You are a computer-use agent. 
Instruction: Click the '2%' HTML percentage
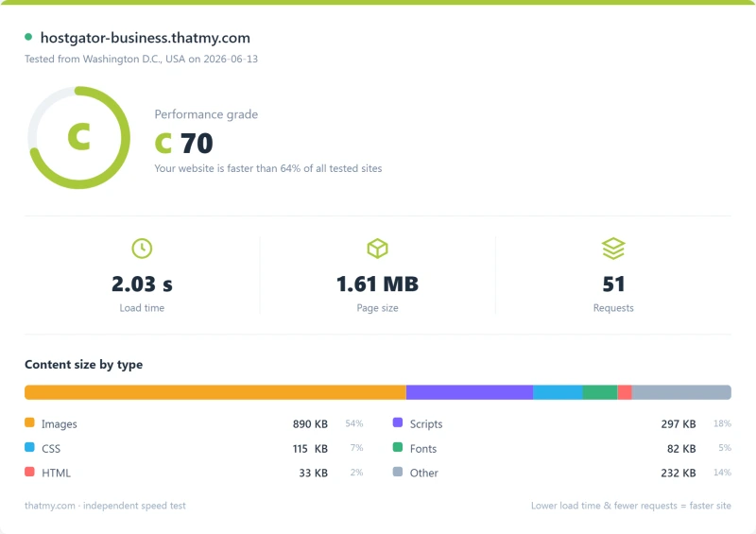point(357,473)
